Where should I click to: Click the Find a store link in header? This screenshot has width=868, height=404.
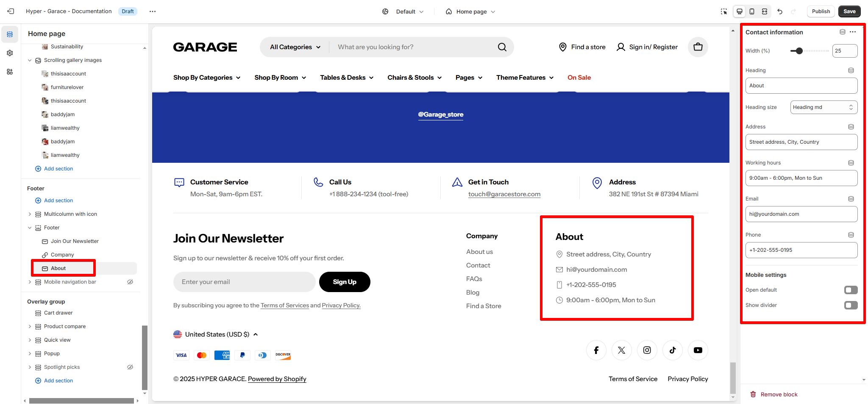click(x=582, y=47)
